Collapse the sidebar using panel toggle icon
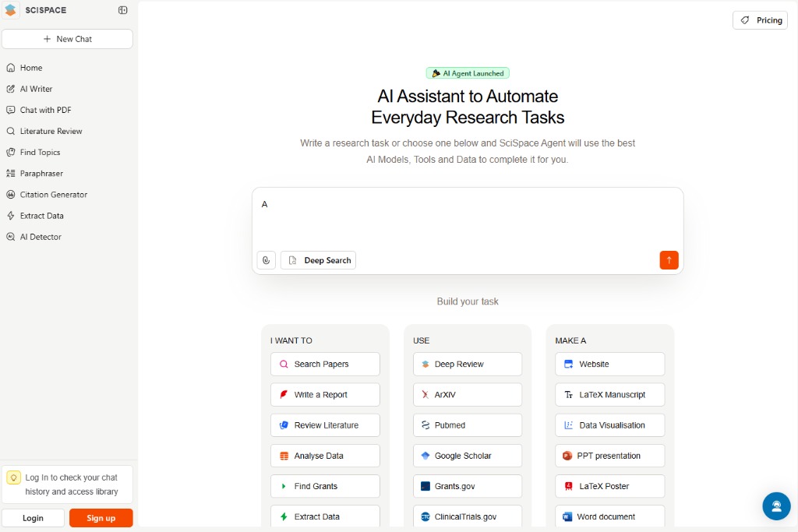This screenshot has height=532, width=798. [122, 10]
